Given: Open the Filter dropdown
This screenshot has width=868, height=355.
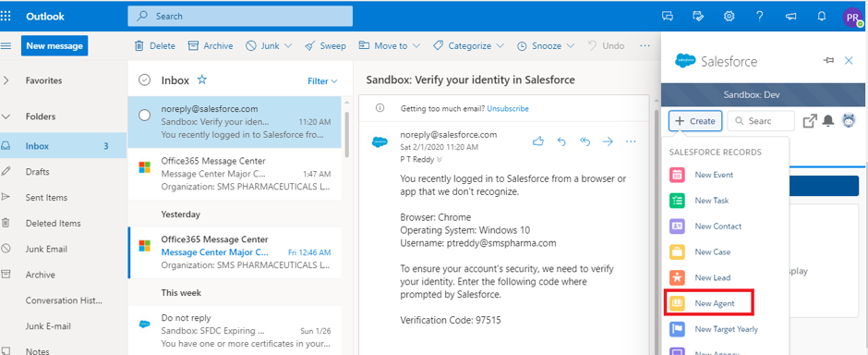Looking at the screenshot, I should tap(322, 81).
